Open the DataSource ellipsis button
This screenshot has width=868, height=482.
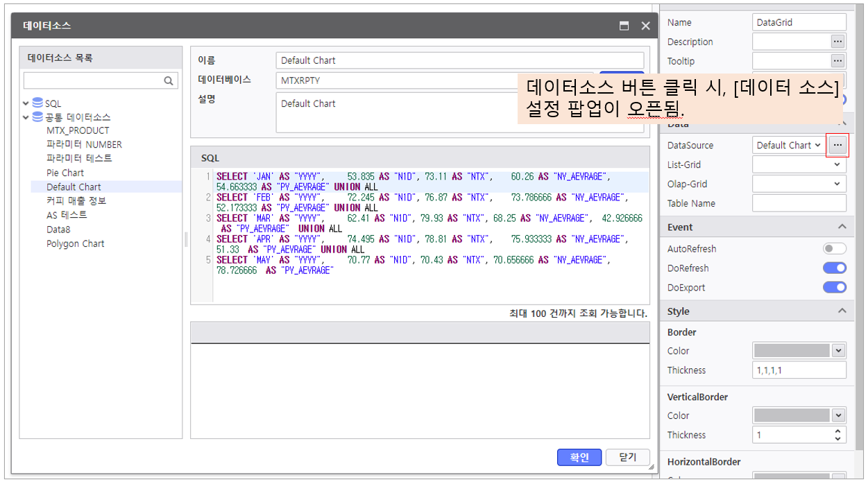pyautogui.click(x=837, y=145)
